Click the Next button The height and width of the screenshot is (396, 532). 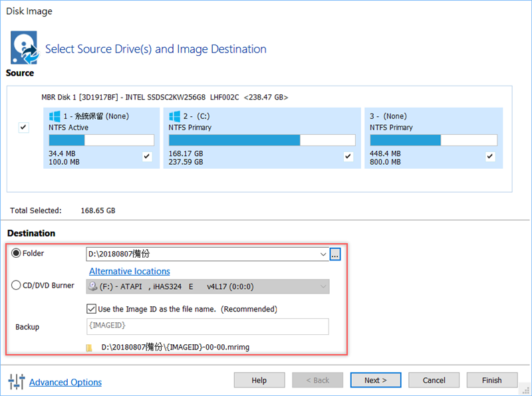click(376, 380)
